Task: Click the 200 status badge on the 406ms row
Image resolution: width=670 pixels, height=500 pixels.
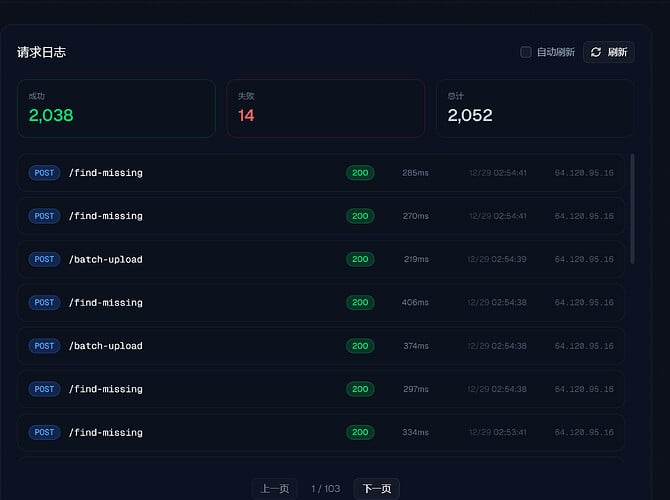Action: (360, 302)
